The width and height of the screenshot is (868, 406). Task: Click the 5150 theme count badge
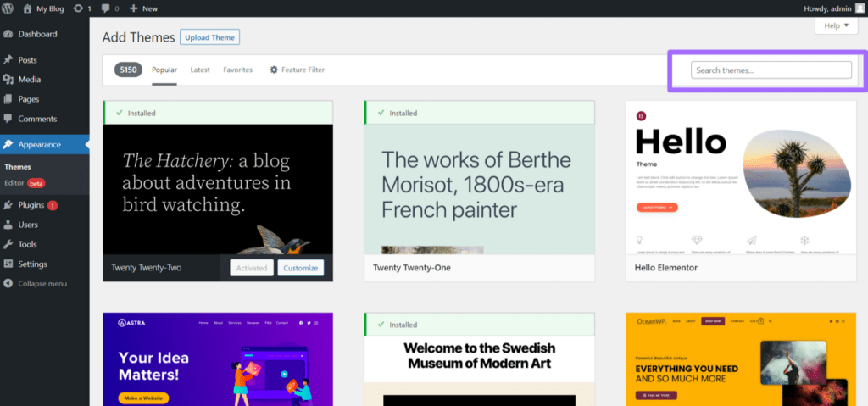pos(129,70)
